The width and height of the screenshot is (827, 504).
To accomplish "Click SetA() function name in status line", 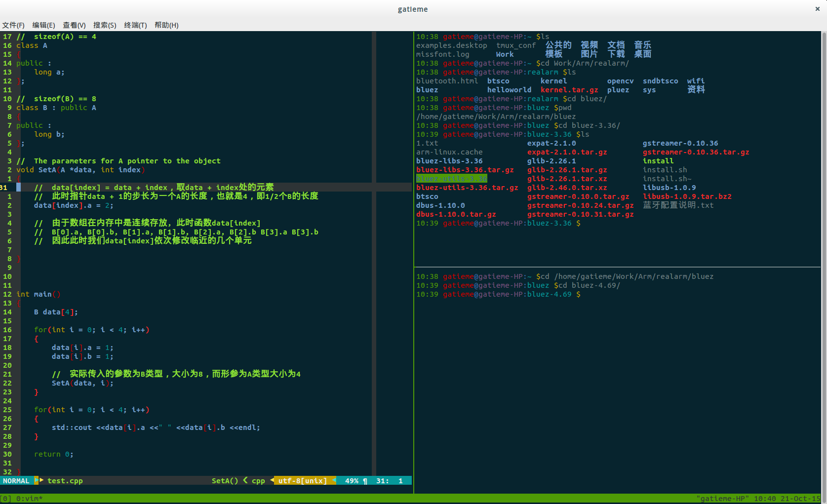I will (225, 481).
